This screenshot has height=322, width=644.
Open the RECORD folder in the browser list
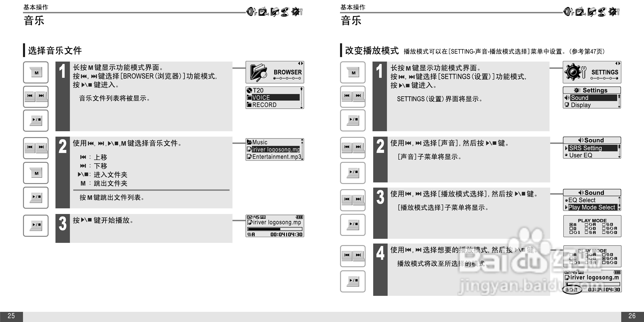pyautogui.click(x=261, y=105)
